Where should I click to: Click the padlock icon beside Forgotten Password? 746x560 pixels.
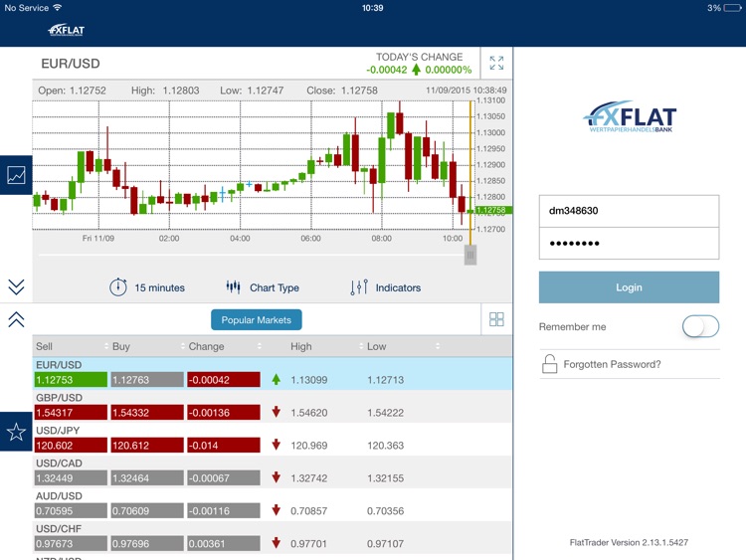click(x=549, y=365)
